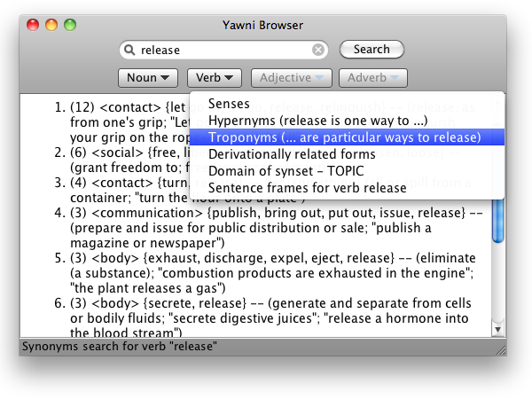Click the search field containing "release"

pos(223,50)
